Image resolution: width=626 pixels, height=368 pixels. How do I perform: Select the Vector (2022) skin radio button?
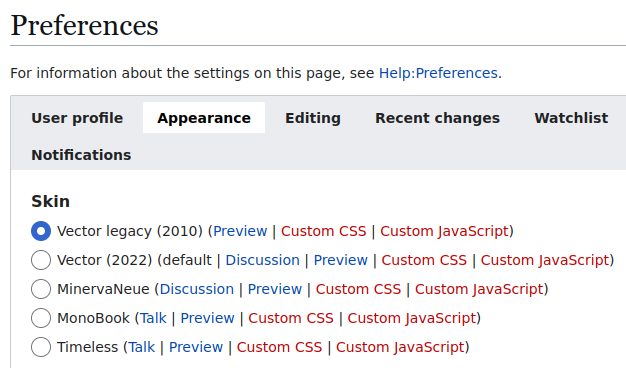coord(41,260)
